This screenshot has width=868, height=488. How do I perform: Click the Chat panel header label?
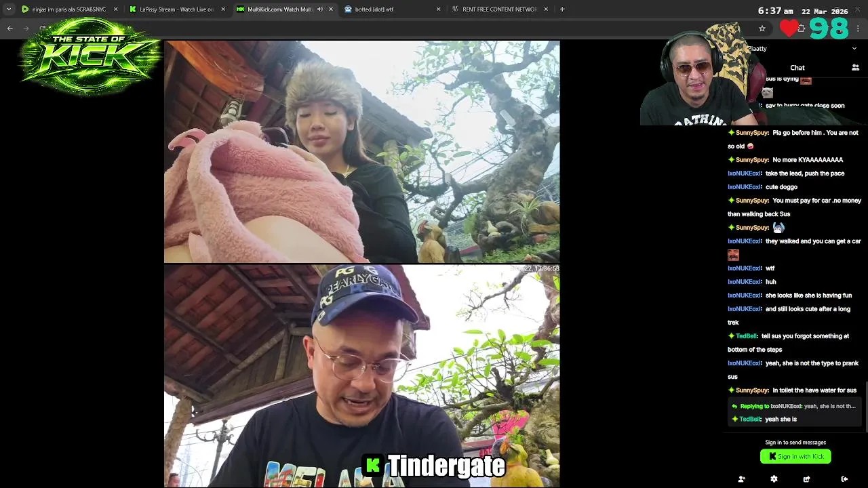click(x=797, y=68)
